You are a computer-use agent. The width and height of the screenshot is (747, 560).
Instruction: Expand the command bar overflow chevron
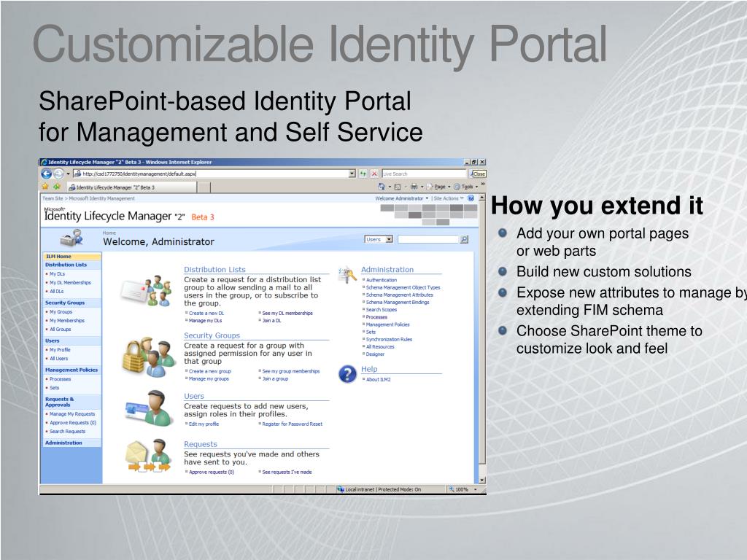pos(483,184)
